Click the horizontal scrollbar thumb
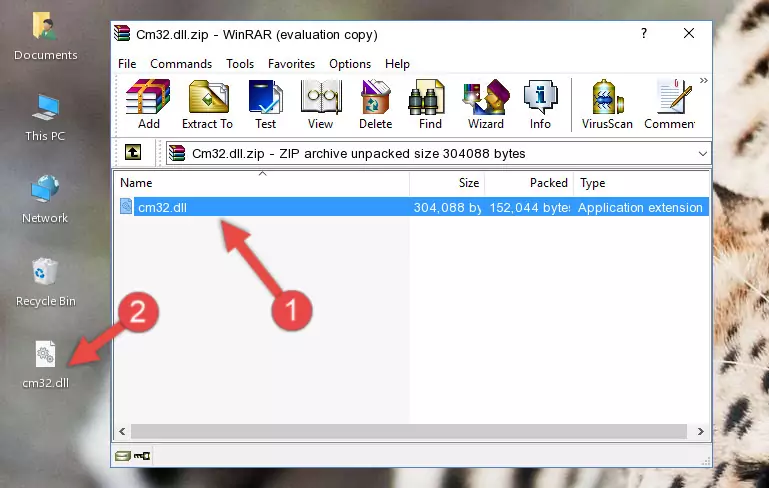 [x=409, y=432]
